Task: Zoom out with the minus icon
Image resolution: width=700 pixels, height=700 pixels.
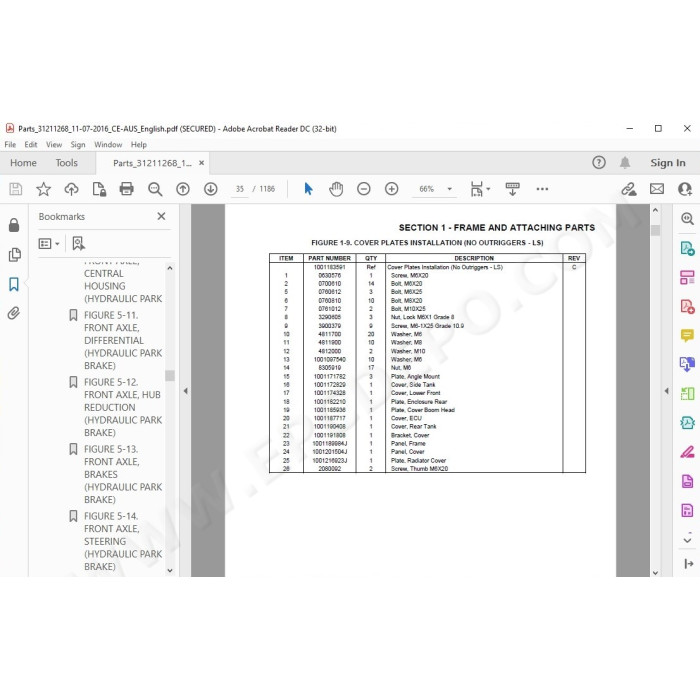Action: click(x=363, y=189)
